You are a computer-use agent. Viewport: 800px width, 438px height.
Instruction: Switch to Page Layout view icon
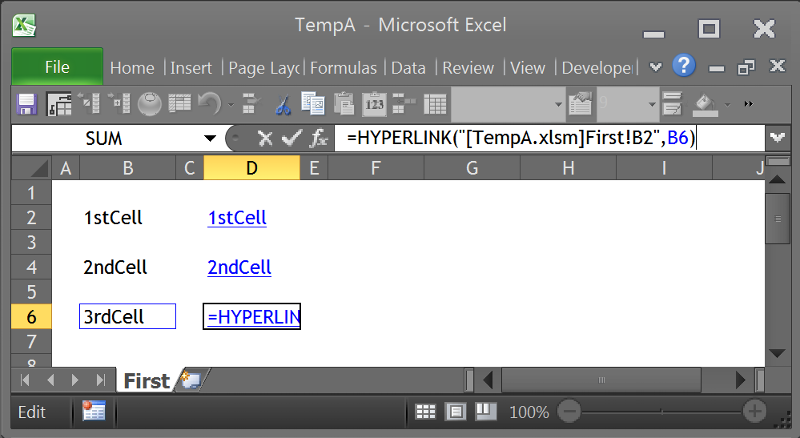[456, 411]
